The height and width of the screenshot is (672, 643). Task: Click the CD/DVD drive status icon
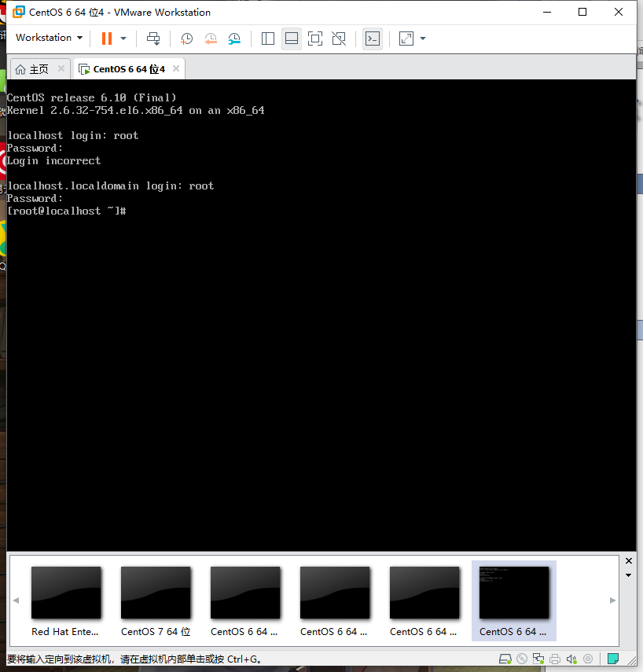click(522, 659)
